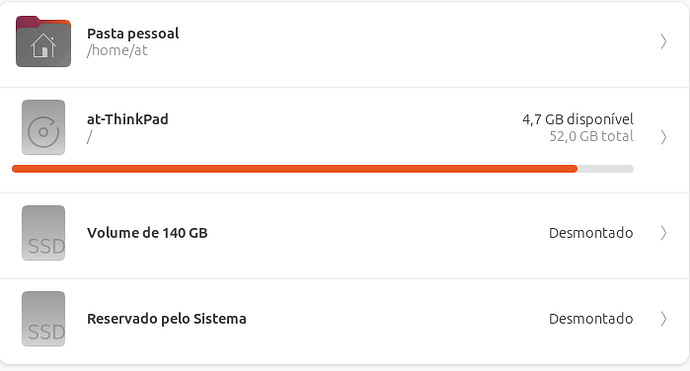Open the chevron arrow for Pasta pessoal
690x371 pixels.
[663, 42]
